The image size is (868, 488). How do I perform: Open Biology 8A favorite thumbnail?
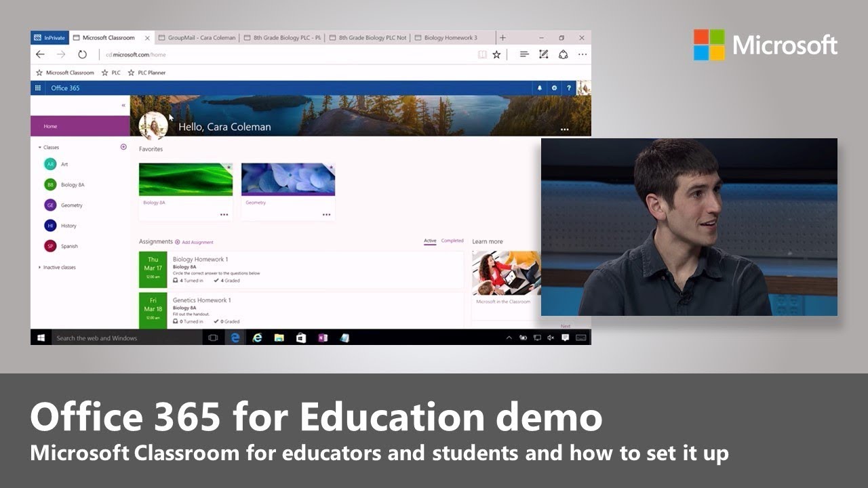click(x=186, y=179)
